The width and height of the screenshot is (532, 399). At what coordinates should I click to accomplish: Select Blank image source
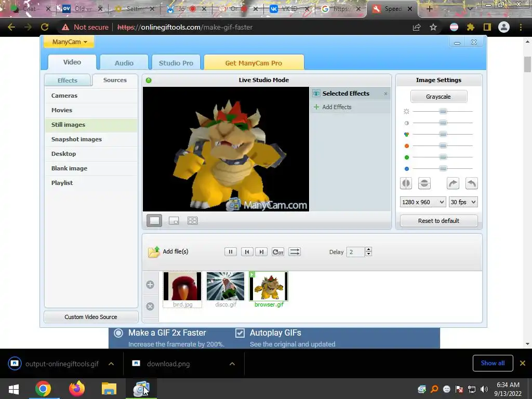91,169
